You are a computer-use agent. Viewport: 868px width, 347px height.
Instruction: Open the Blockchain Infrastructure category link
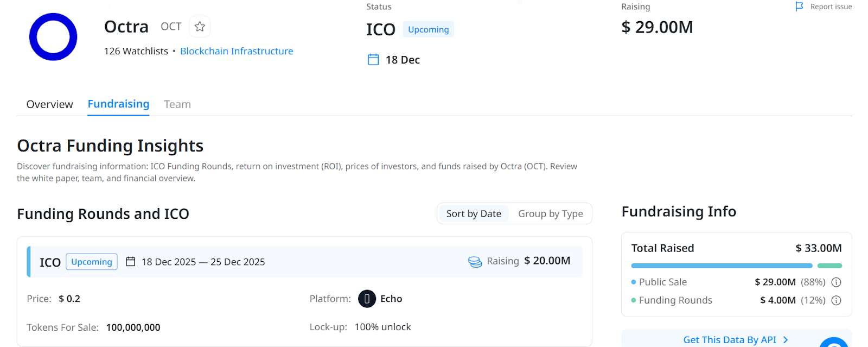[237, 51]
